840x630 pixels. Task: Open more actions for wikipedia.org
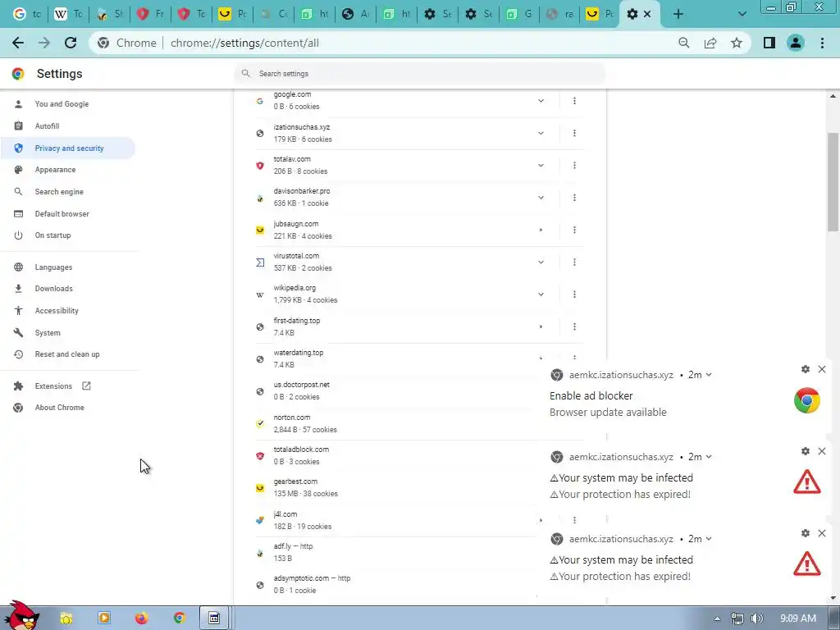574,294
